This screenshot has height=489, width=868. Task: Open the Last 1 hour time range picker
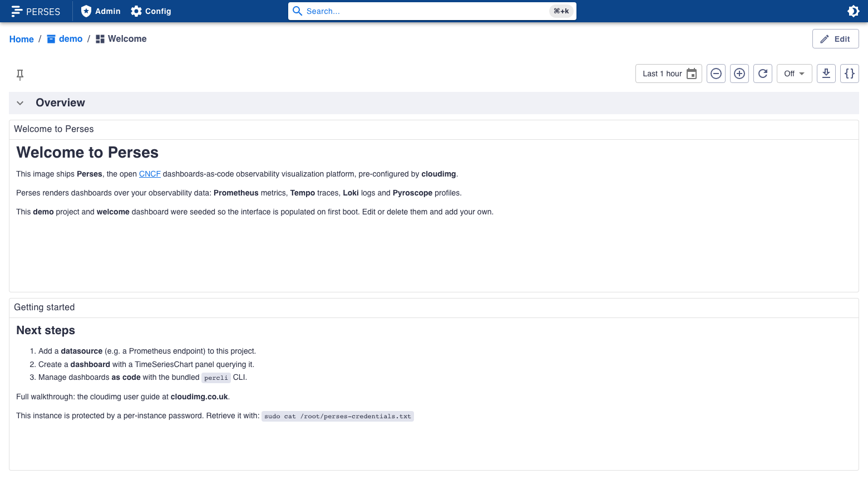click(x=669, y=74)
